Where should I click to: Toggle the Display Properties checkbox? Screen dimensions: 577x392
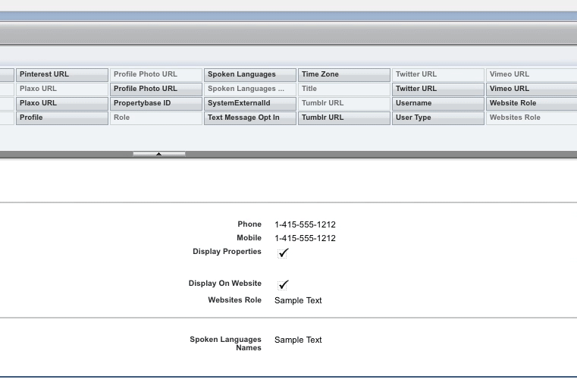[283, 253]
